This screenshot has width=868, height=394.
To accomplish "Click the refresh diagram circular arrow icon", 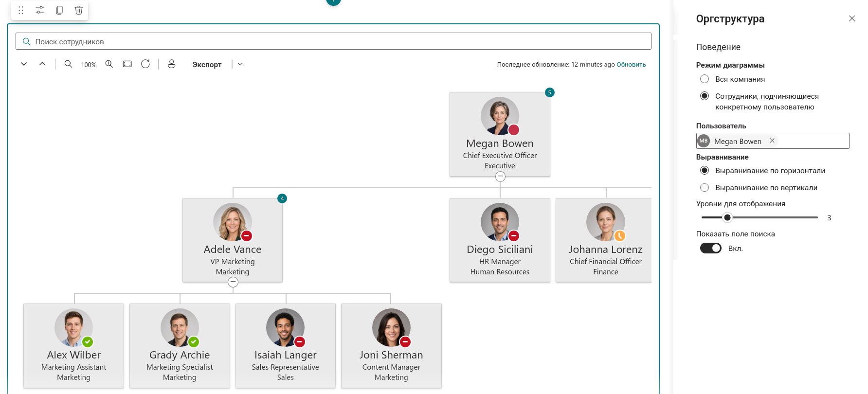I will [x=145, y=64].
